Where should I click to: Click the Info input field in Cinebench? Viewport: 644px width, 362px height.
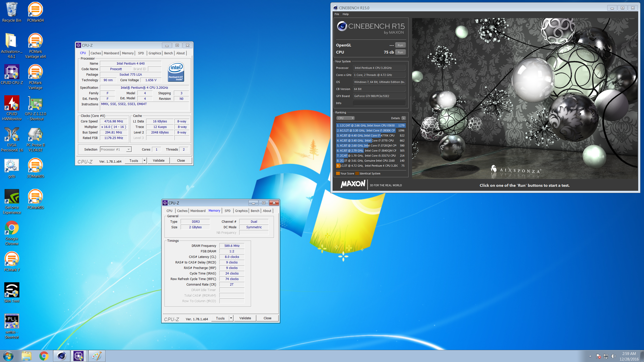[379, 103]
